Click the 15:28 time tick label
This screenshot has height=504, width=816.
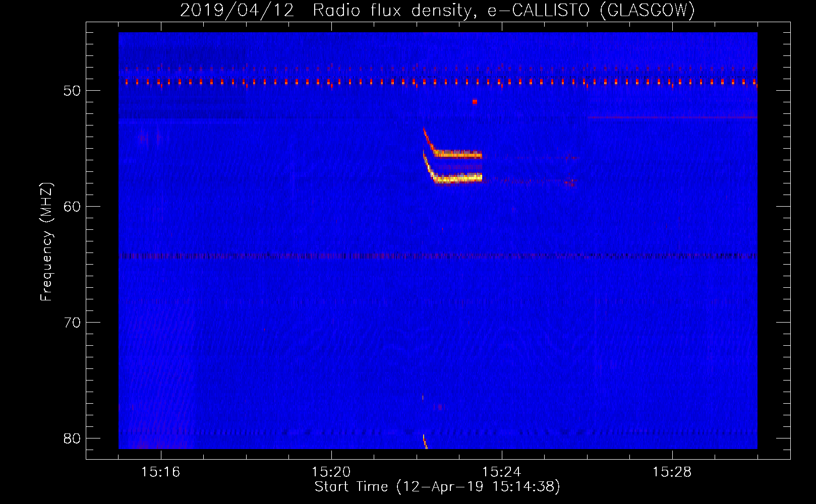[672, 472]
